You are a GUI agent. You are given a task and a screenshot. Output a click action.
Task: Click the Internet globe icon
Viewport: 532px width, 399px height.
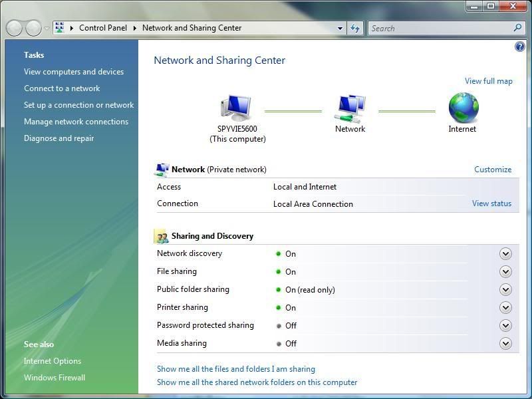coord(462,108)
